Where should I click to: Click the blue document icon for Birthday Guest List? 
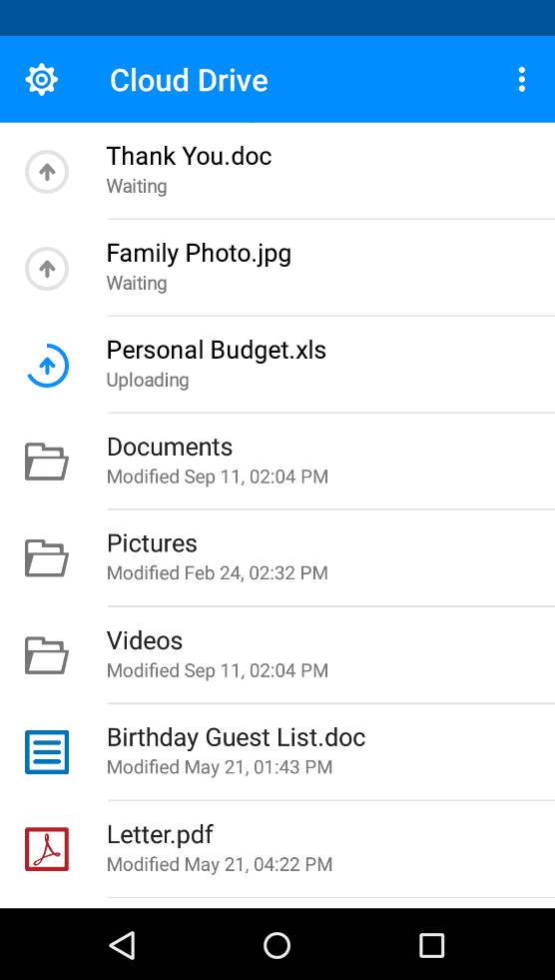coord(47,752)
